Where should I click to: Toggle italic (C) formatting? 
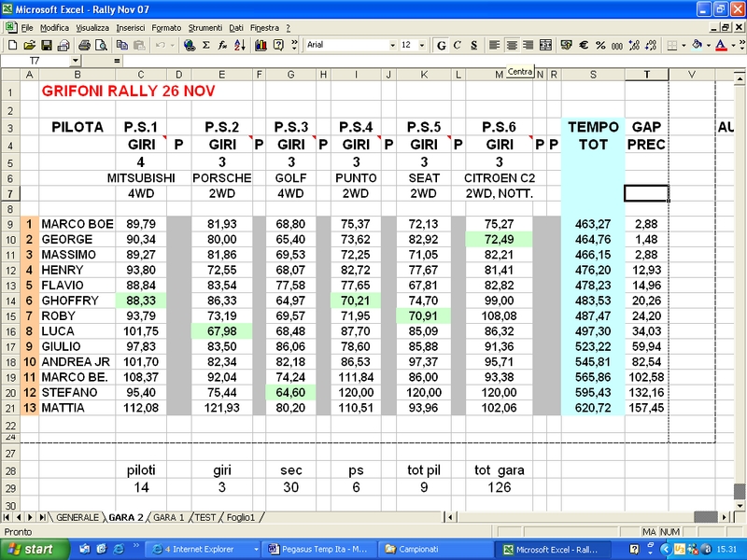[458, 45]
